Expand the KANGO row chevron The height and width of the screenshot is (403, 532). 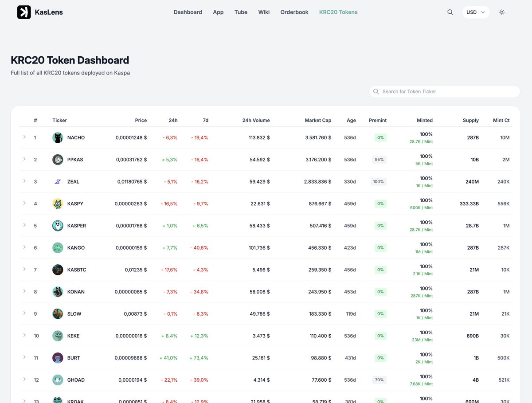24,247
